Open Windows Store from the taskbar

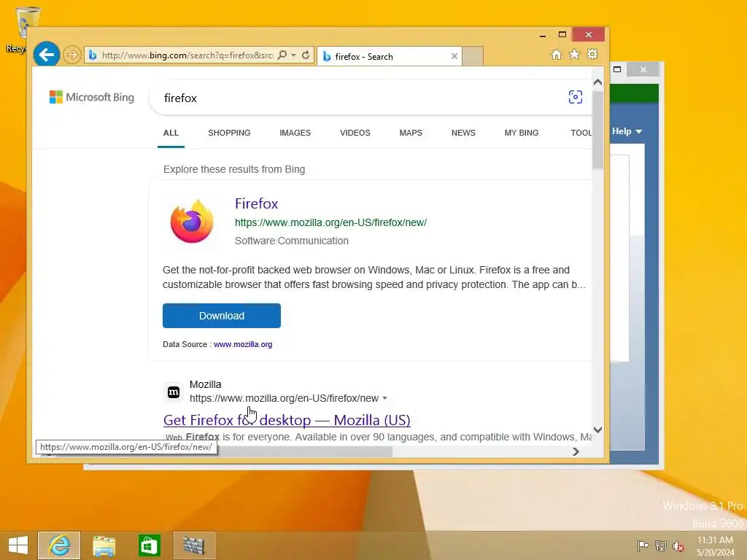[x=149, y=545]
